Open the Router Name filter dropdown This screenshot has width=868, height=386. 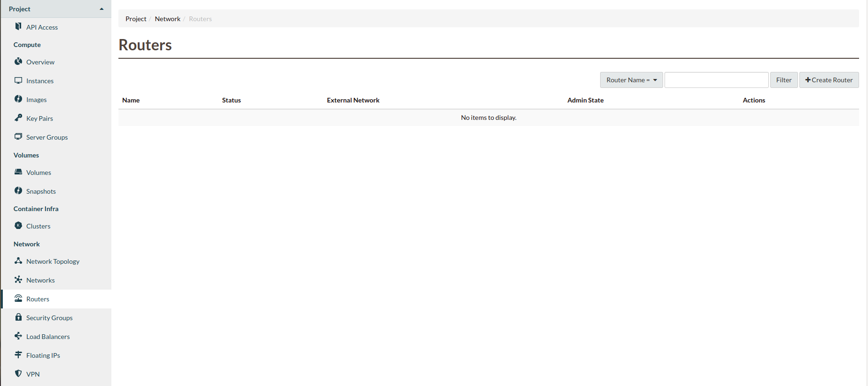631,80
